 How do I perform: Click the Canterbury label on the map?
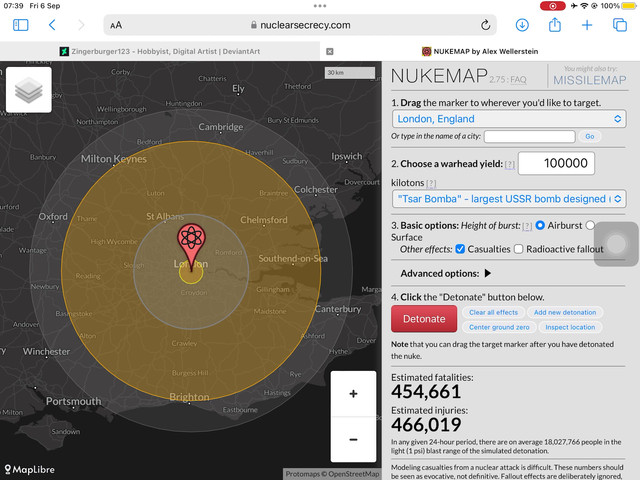click(x=338, y=309)
